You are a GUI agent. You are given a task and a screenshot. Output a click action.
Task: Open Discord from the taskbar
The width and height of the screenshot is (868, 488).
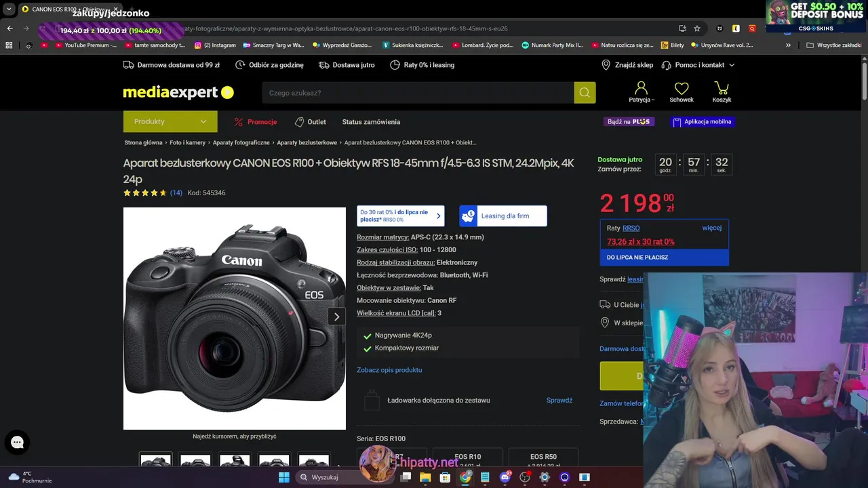point(505,477)
